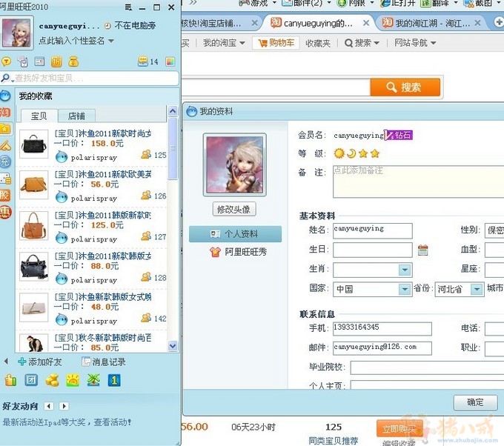Open the Taobao 淘 sidebar icon
The image size is (504, 446).
(x=5, y=113)
